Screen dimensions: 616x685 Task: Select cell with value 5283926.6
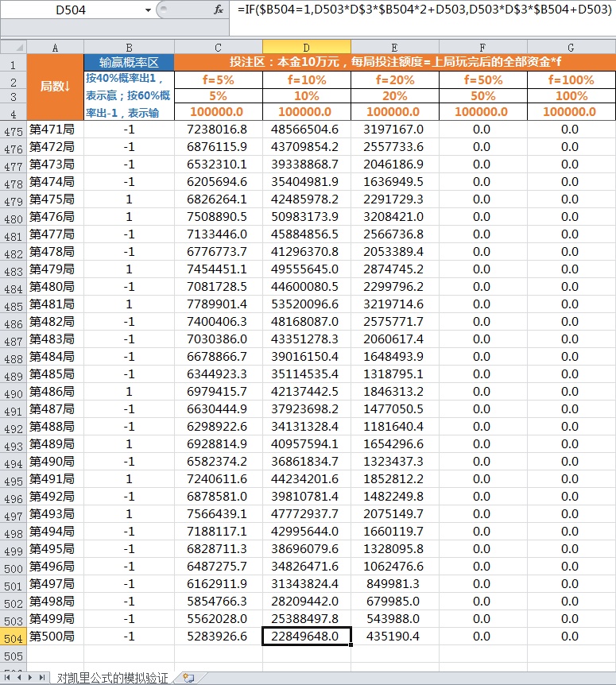click(x=218, y=637)
